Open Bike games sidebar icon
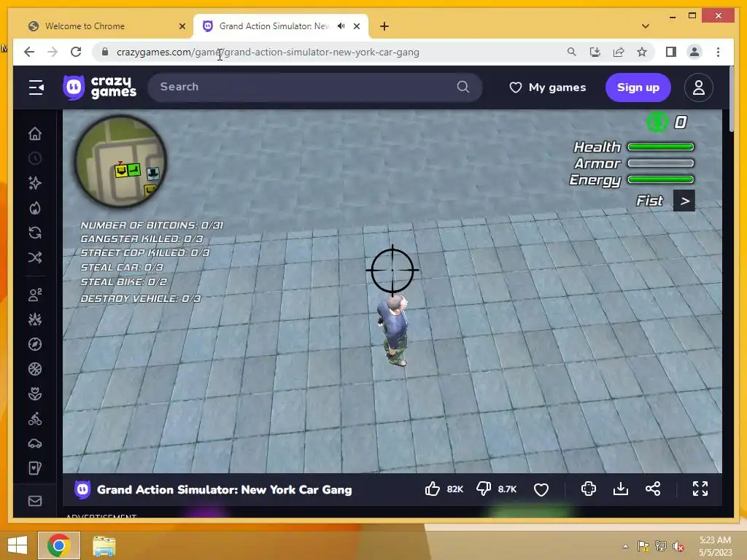Viewport: 747px width, 560px height. pyautogui.click(x=35, y=419)
